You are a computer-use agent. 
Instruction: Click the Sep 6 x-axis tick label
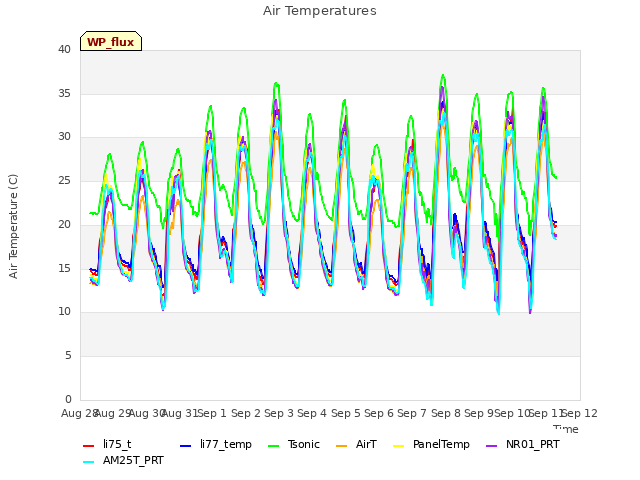[x=379, y=413]
